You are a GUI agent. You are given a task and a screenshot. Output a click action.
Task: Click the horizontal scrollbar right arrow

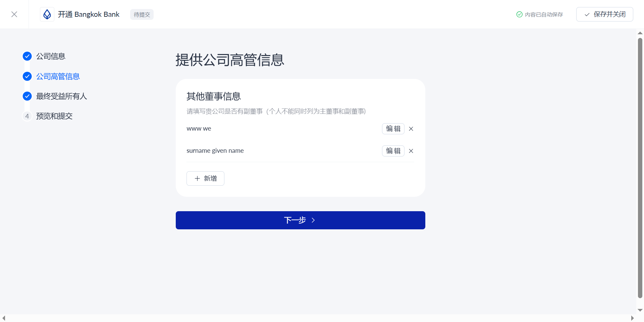coord(632,318)
